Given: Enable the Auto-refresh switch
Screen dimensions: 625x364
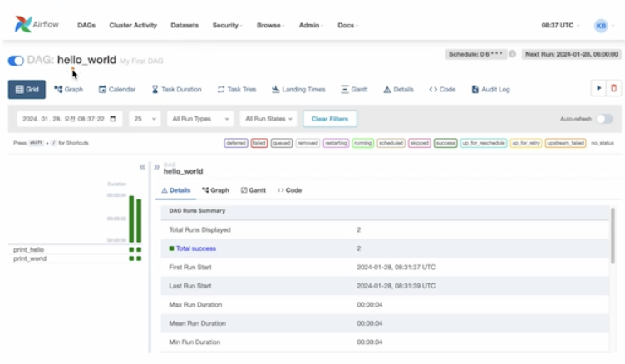Looking at the screenshot, I should tap(604, 119).
